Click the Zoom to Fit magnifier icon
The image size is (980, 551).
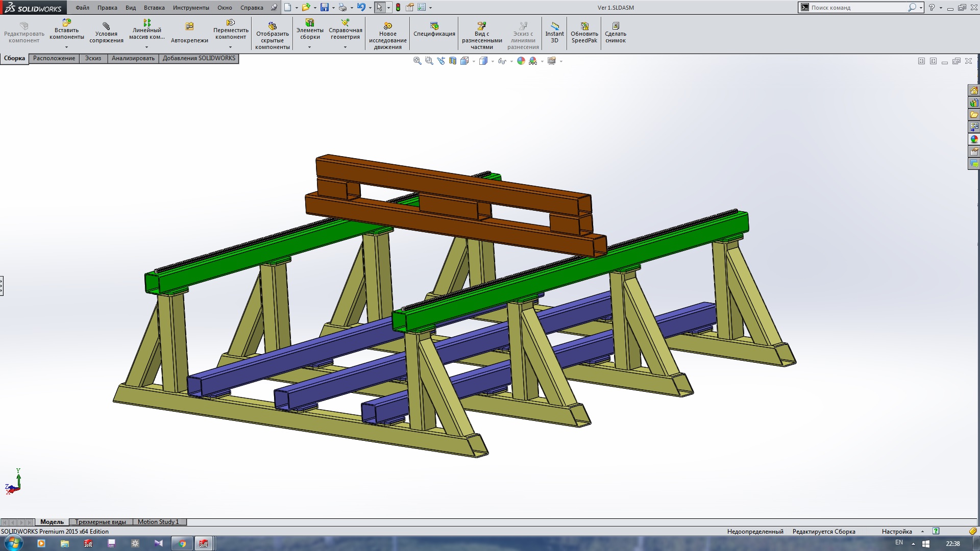click(x=417, y=61)
